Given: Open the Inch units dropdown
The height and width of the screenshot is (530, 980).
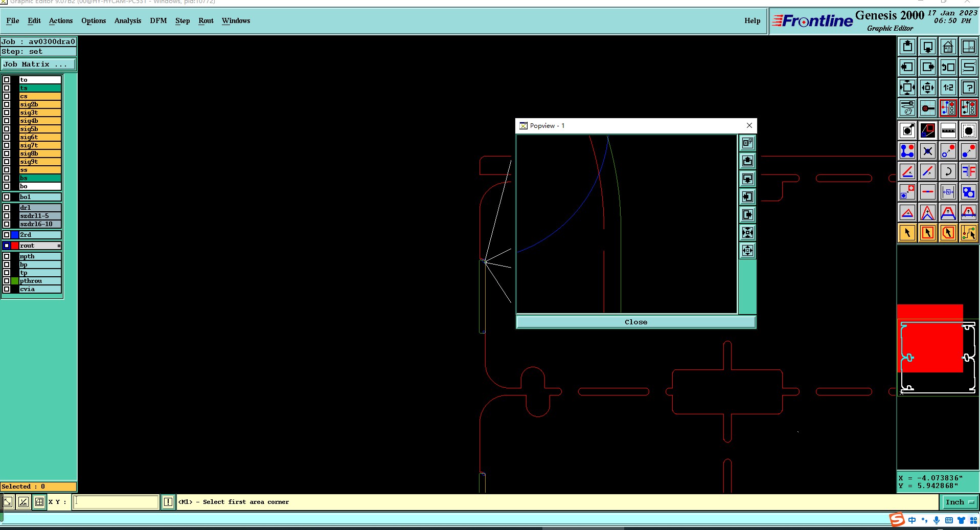Looking at the screenshot, I should coord(960,502).
